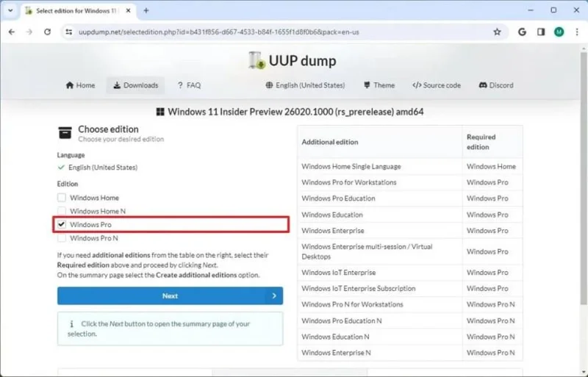Screen dimensions: 588x377
Task: Check the Windows Home N edition
Action: pos(62,211)
